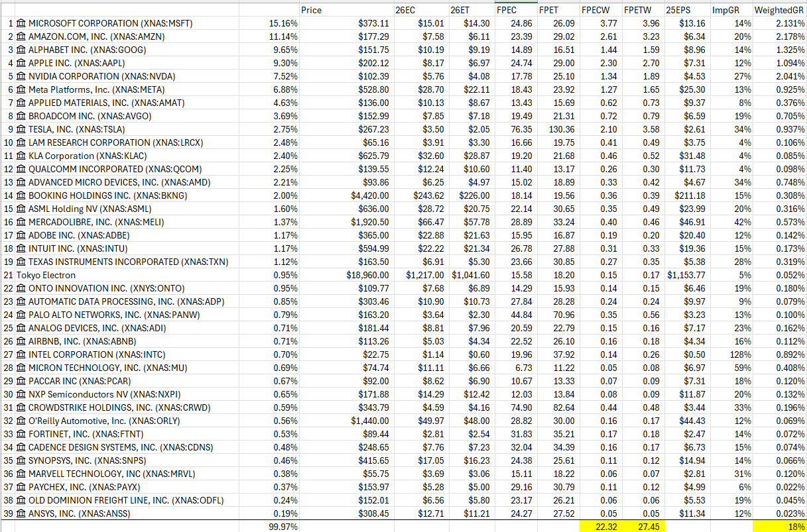The height and width of the screenshot is (532, 807).
Task: Select the 25EPS column header cell
Action: [687, 10]
